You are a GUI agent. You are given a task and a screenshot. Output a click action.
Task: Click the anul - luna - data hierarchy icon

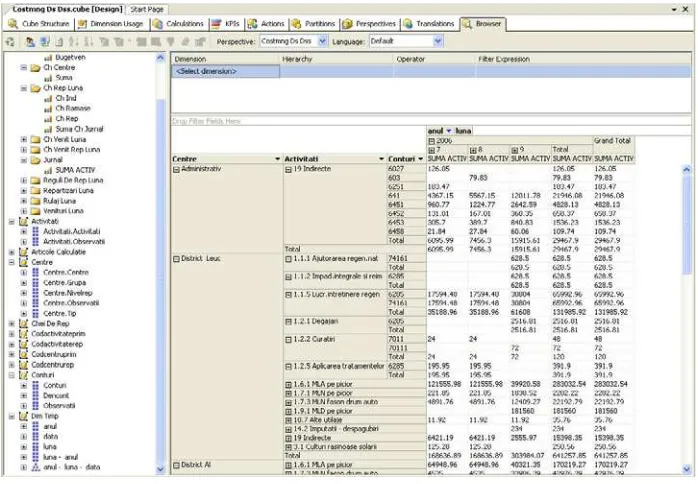[36, 467]
